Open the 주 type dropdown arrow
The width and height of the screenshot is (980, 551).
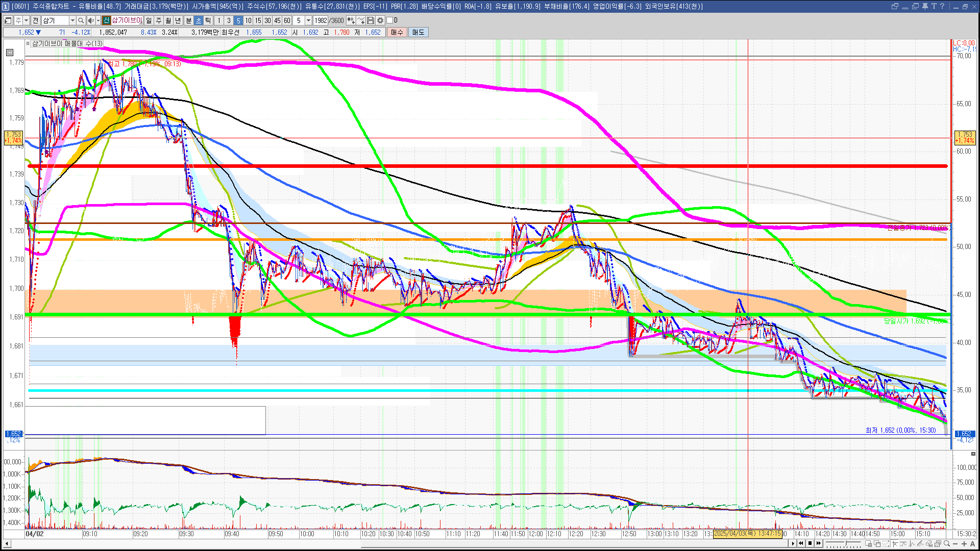[26, 20]
